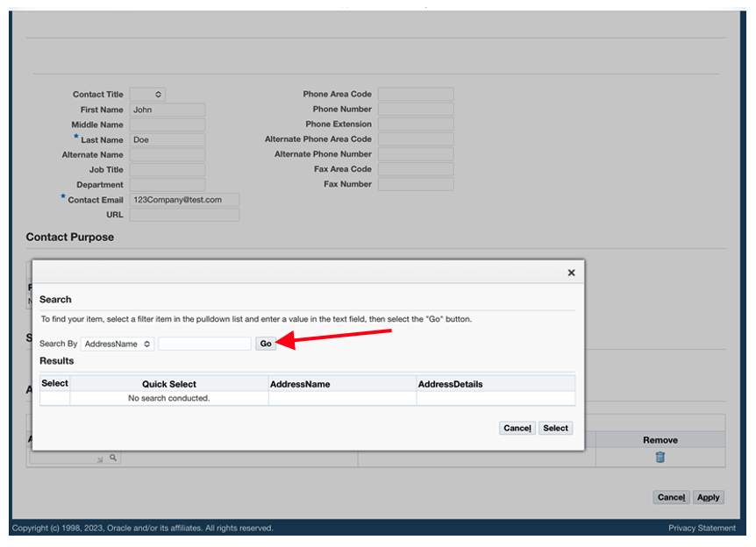The height and width of the screenshot is (547, 756).
Task: Click the First Name field with John
Action: point(168,110)
